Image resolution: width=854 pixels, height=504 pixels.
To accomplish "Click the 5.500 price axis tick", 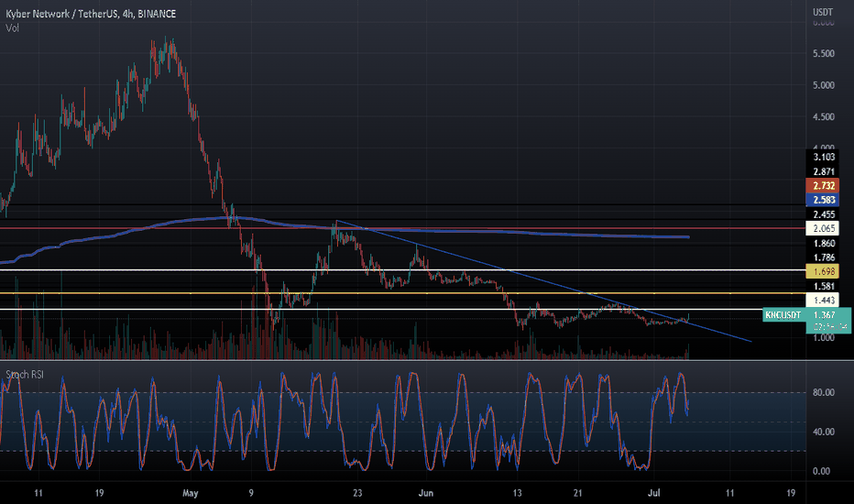I will (x=823, y=53).
